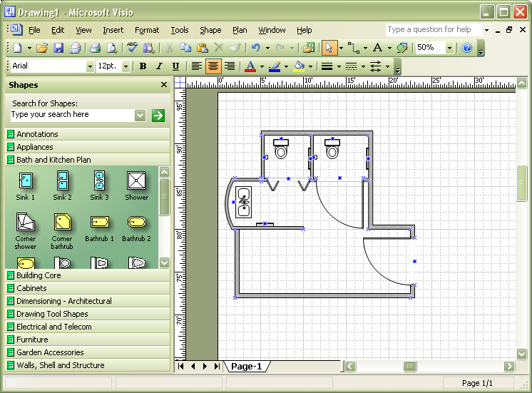Go to the last page navigation arrow
Viewport: 532px width, 393px height.
pyautogui.click(x=217, y=366)
